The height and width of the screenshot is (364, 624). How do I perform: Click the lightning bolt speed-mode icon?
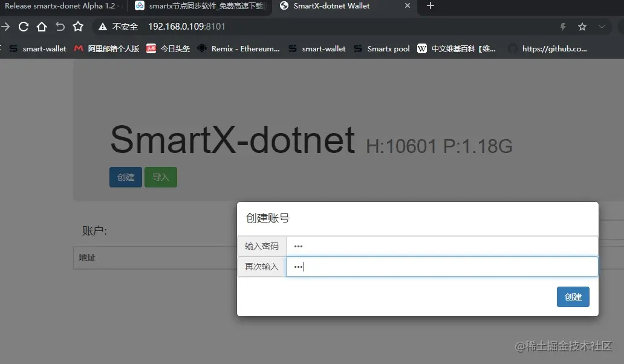tap(563, 27)
